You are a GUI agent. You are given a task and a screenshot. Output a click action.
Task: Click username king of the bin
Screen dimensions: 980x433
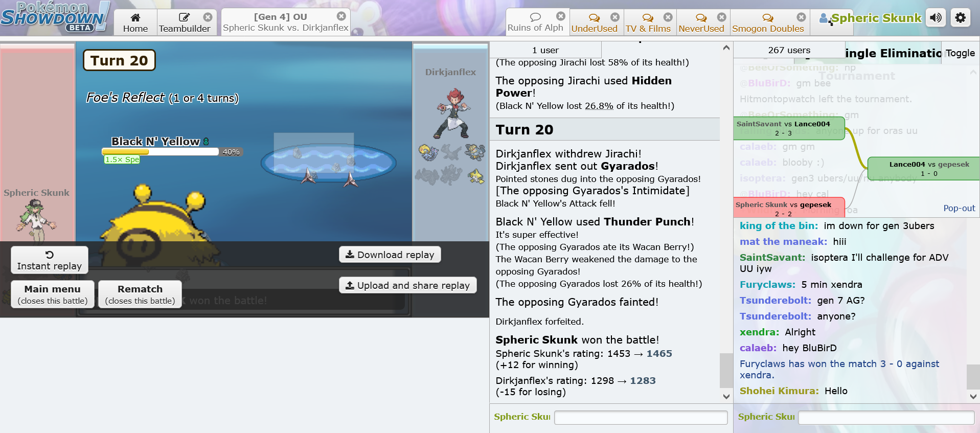779,226
